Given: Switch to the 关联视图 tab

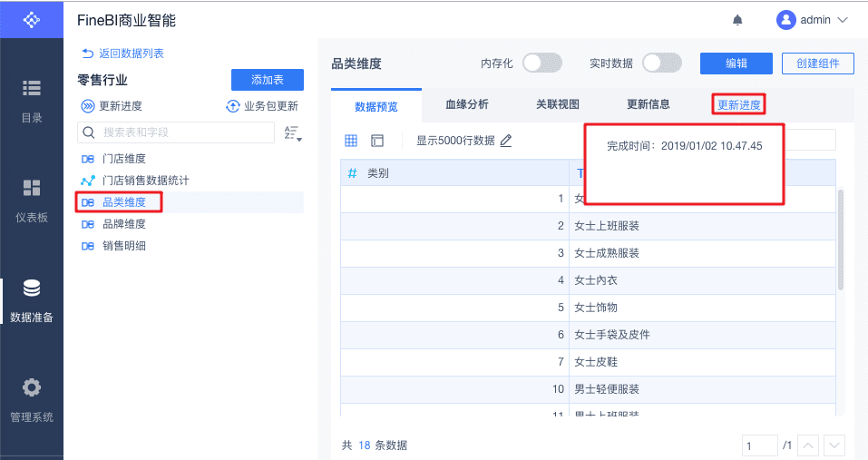Looking at the screenshot, I should click(x=558, y=104).
